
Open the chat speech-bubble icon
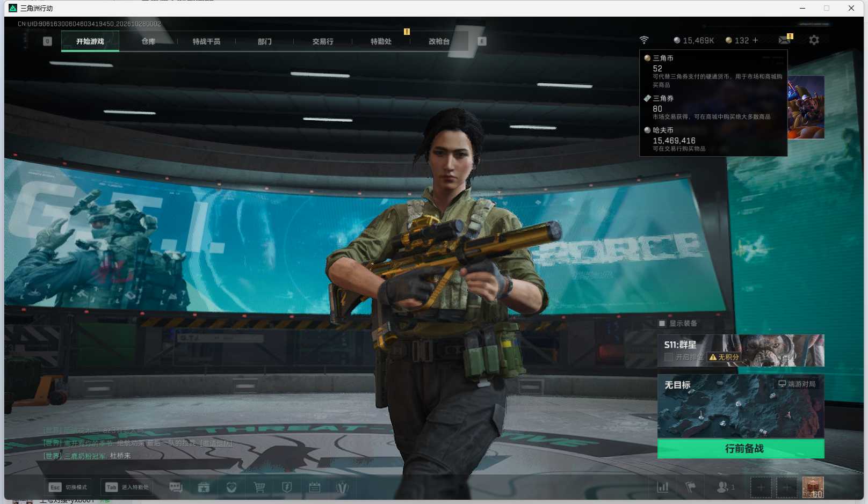tap(176, 487)
